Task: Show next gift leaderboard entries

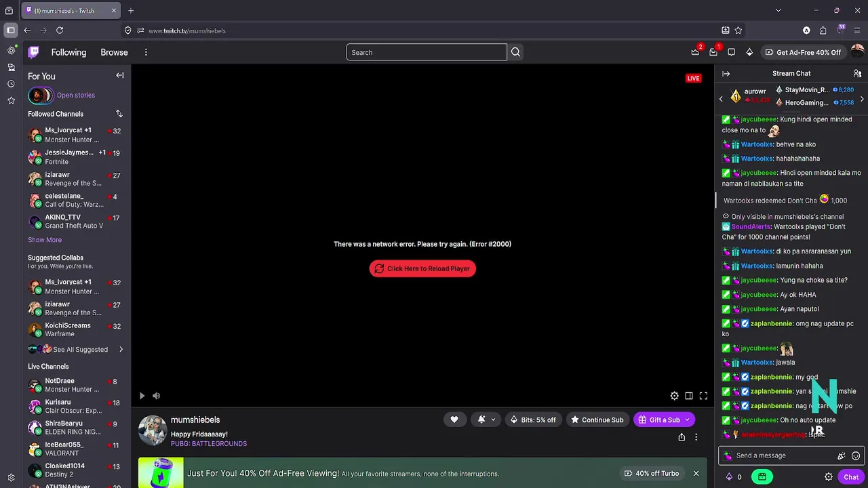Action: pos(862,99)
